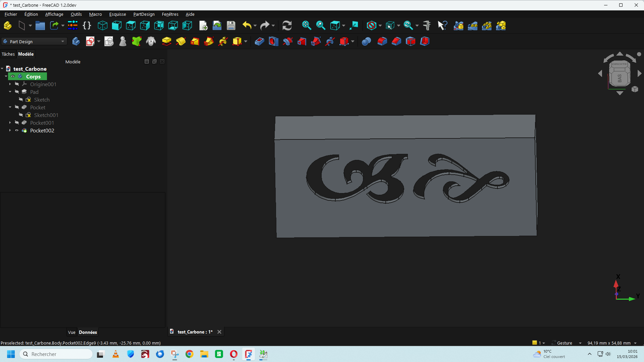Image resolution: width=644 pixels, height=362 pixels.
Task: Toggle visibility of Corps body
Action: pyautogui.click(x=13, y=76)
